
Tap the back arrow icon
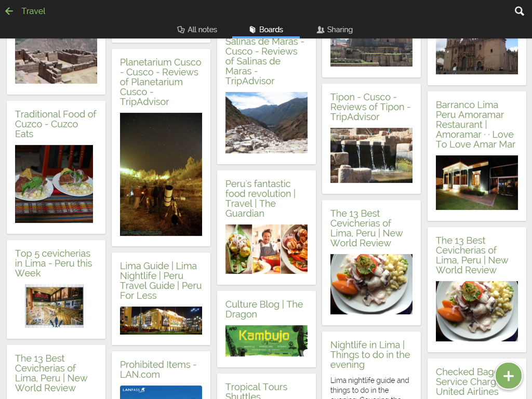[9, 11]
